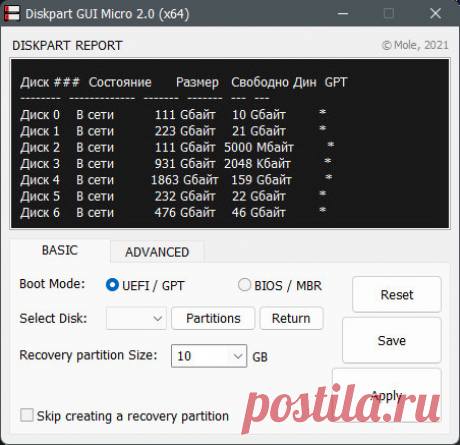460x445 pixels.
Task: Click the Reset button
Action: pos(397,294)
